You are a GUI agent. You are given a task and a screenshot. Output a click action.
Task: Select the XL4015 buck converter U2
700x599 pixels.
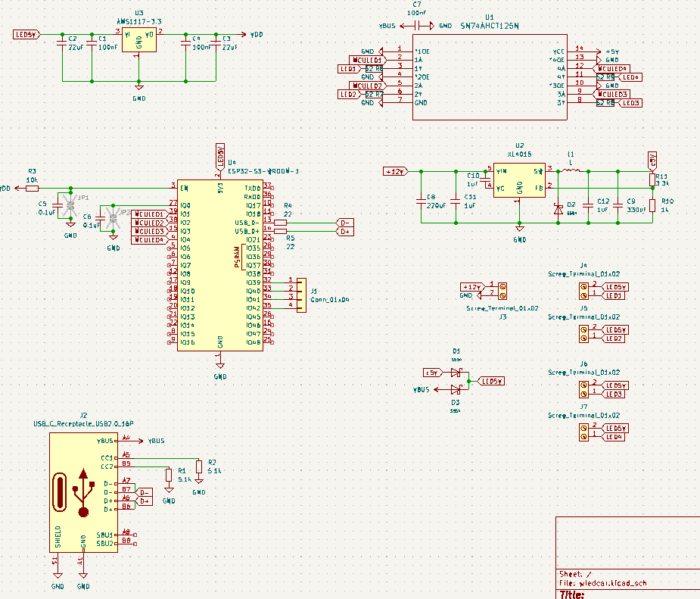[519, 180]
